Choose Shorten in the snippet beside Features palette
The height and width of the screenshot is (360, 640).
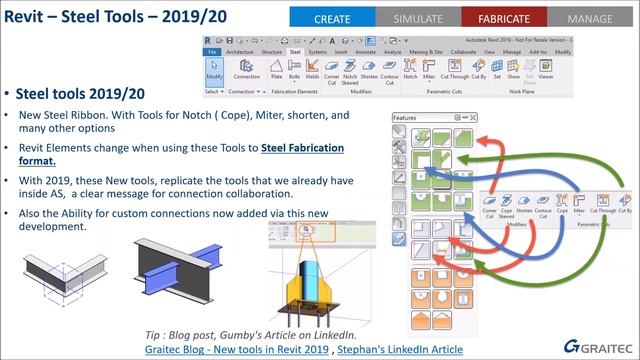point(524,204)
